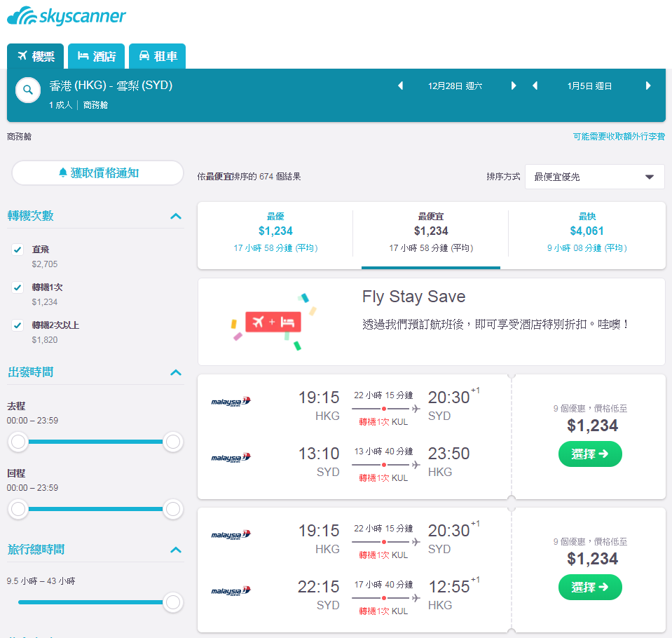The width and height of the screenshot is (672, 638).
Task: Click the Fly Stay Save flight-hotel icon
Action: coord(273,322)
